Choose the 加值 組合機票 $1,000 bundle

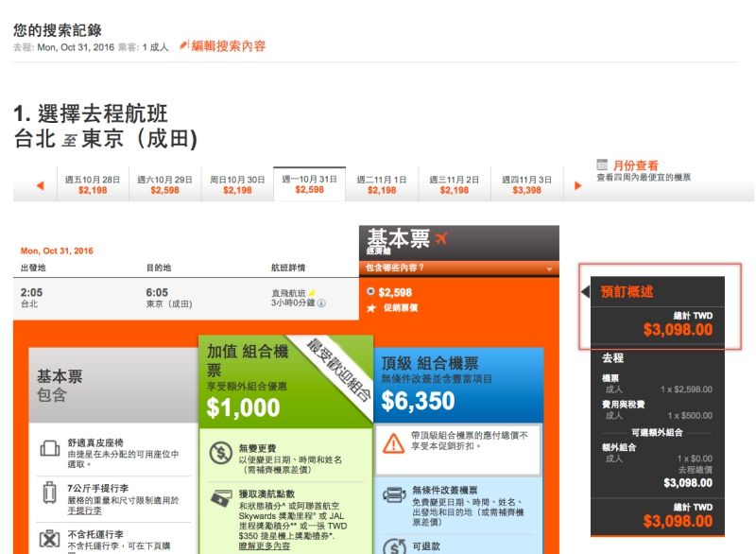(x=285, y=381)
